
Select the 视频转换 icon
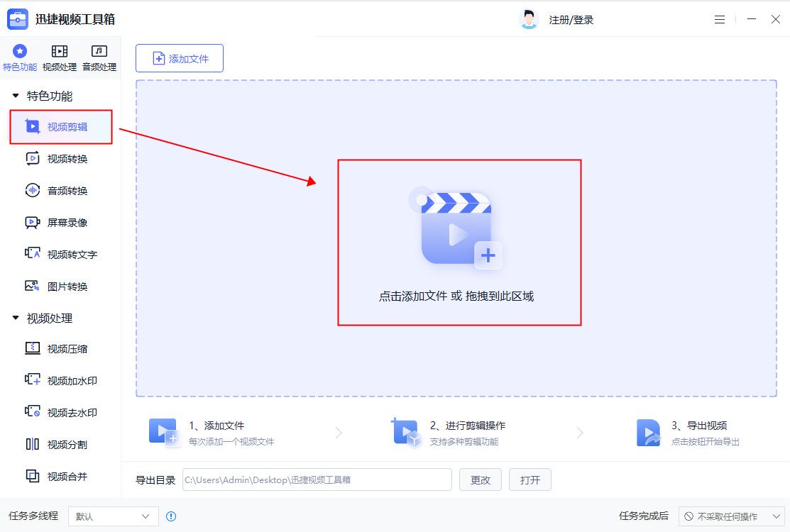click(x=32, y=159)
